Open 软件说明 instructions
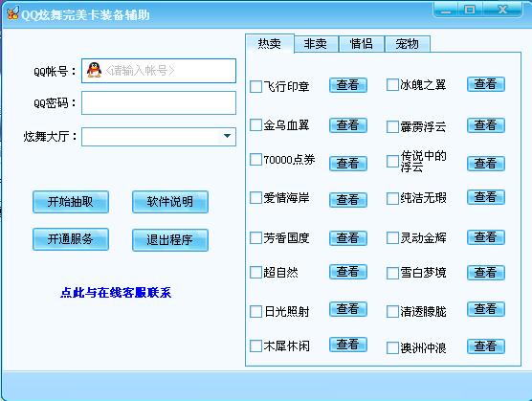 [170, 202]
